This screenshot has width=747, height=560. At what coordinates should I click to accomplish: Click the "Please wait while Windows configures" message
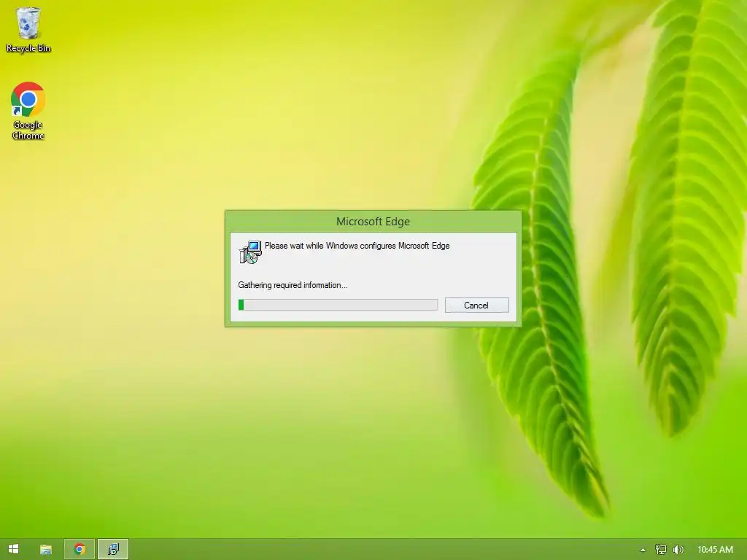tap(357, 246)
